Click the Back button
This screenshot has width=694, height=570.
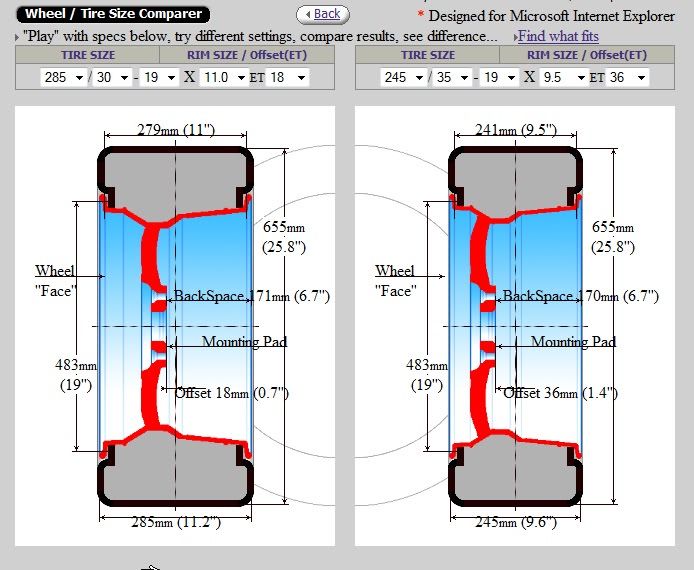[323, 15]
